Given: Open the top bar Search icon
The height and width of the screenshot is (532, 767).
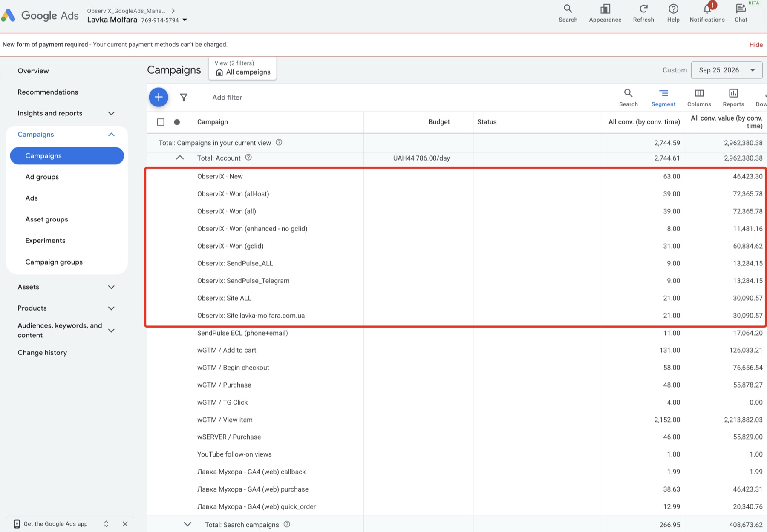Looking at the screenshot, I should pos(568,13).
